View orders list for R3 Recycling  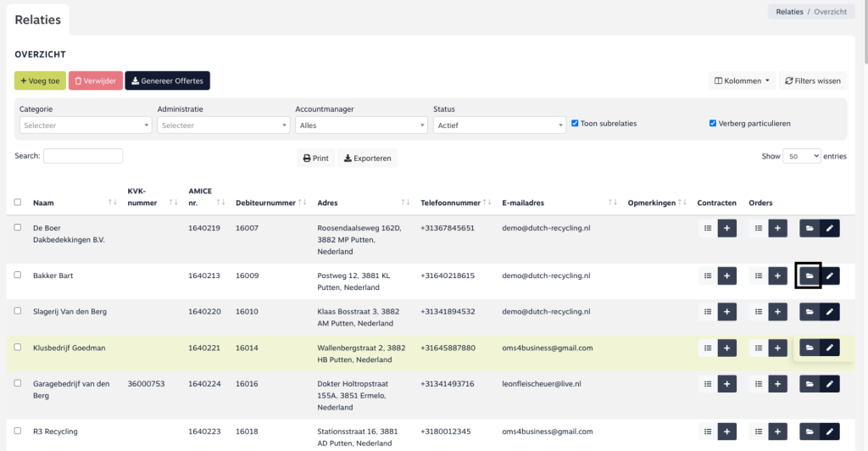(759, 432)
